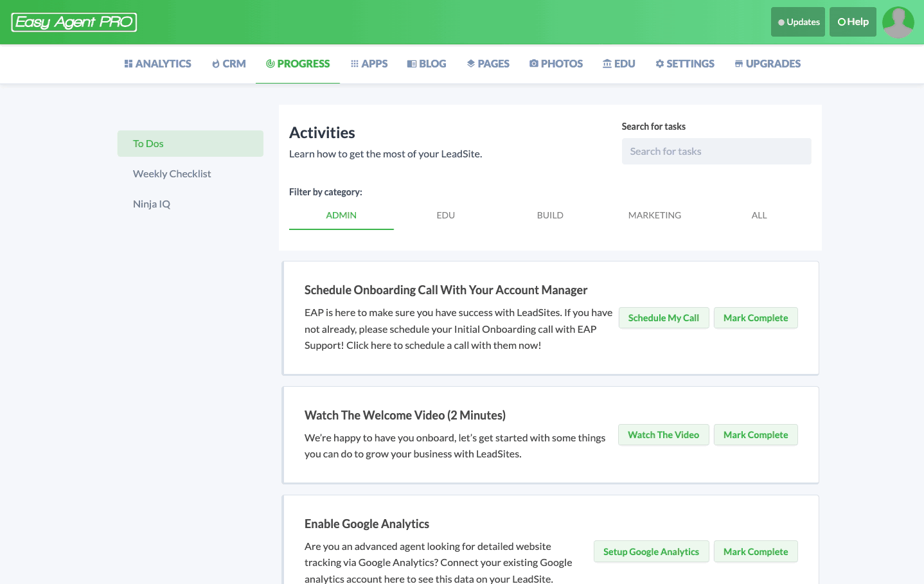924x584 pixels.
Task: Click the Enable Google Analytics heading
Action: (367, 524)
